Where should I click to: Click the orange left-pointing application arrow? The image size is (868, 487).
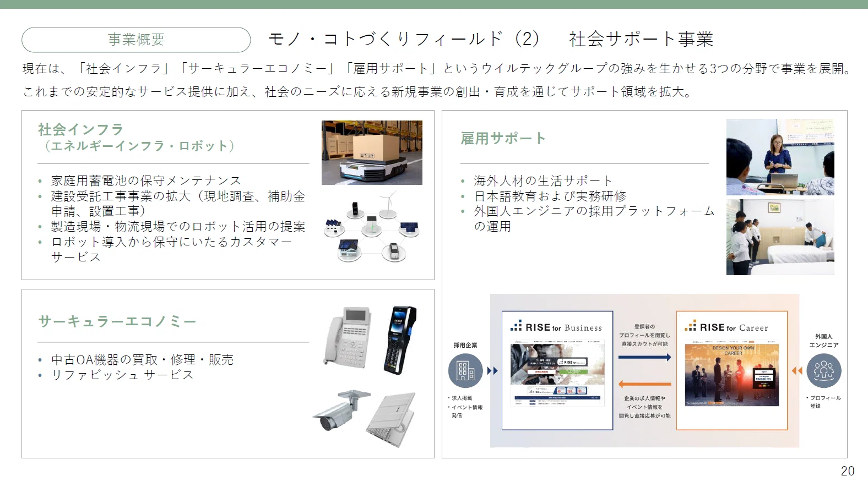(644, 384)
